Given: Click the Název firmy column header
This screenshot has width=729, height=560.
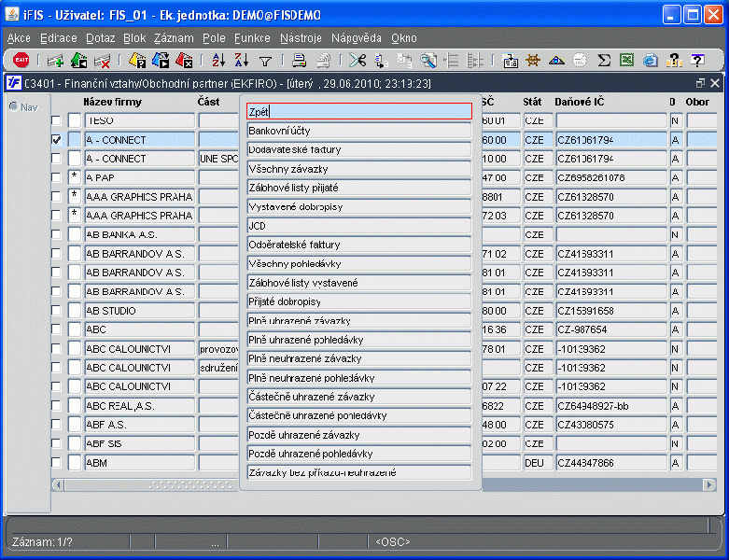Looking at the screenshot, I should [x=113, y=102].
